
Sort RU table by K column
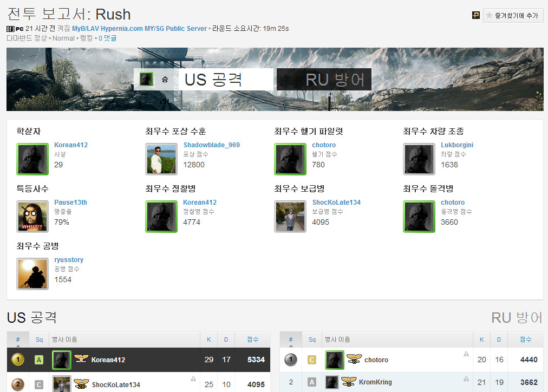481,339
